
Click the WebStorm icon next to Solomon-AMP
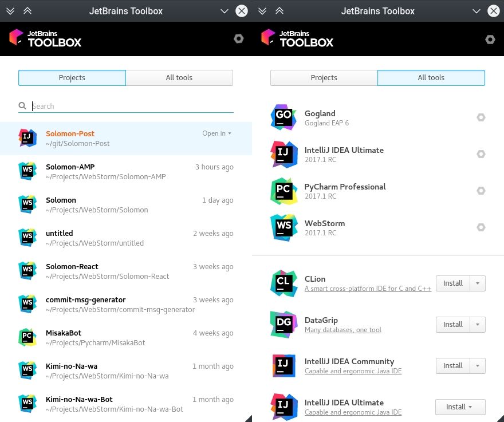pyautogui.click(x=27, y=171)
